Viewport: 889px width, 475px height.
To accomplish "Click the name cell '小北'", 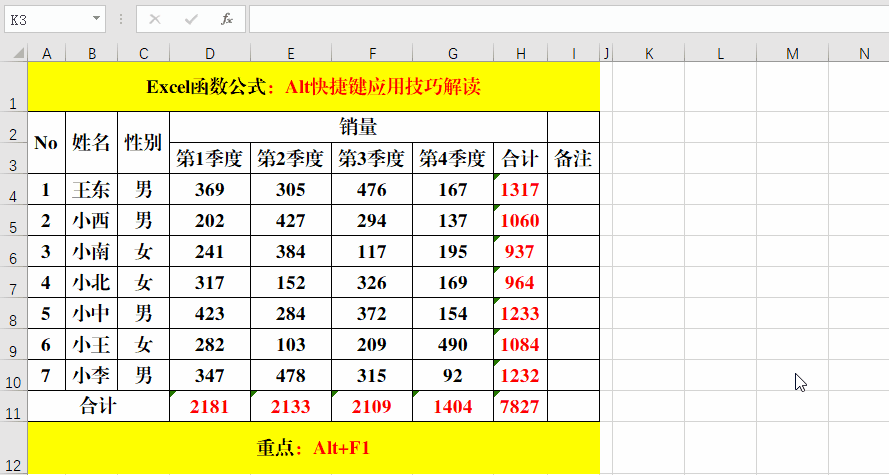I will (92, 282).
